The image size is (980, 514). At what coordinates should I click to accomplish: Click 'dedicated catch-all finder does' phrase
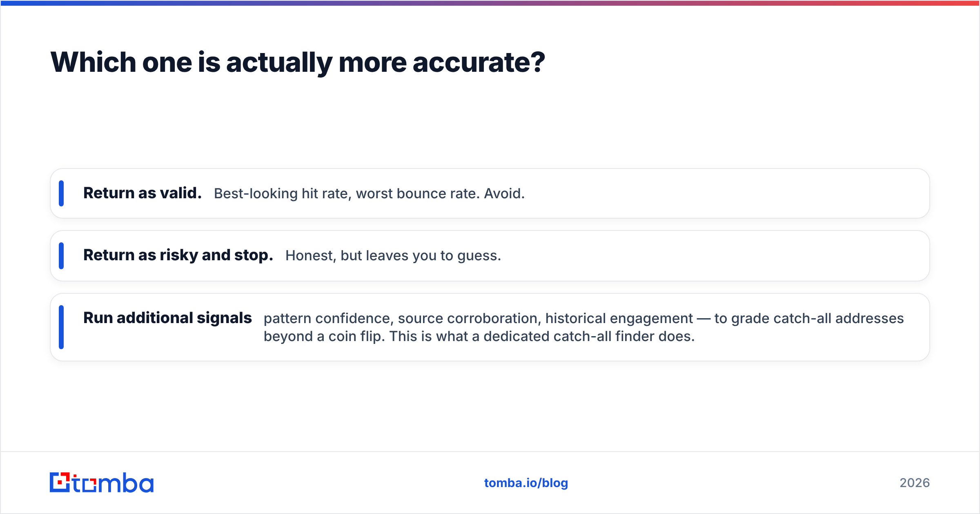click(x=589, y=337)
